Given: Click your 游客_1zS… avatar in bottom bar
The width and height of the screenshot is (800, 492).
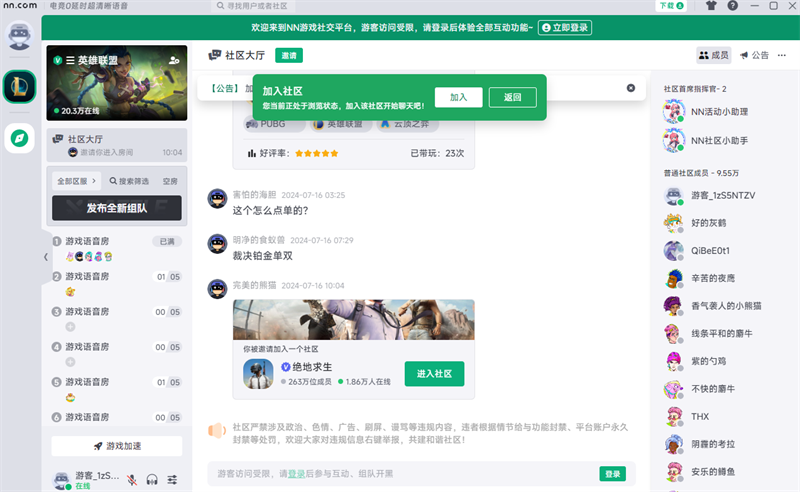Looking at the screenshot, I should (61, 480).
